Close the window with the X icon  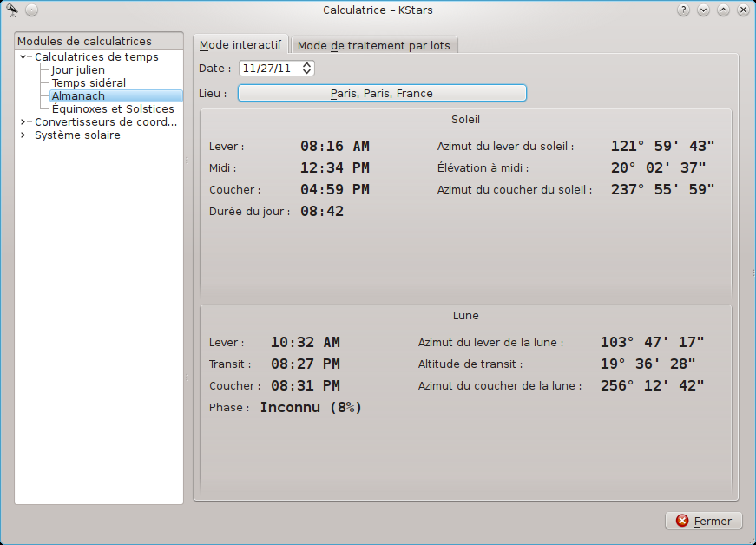click(743, 10)
